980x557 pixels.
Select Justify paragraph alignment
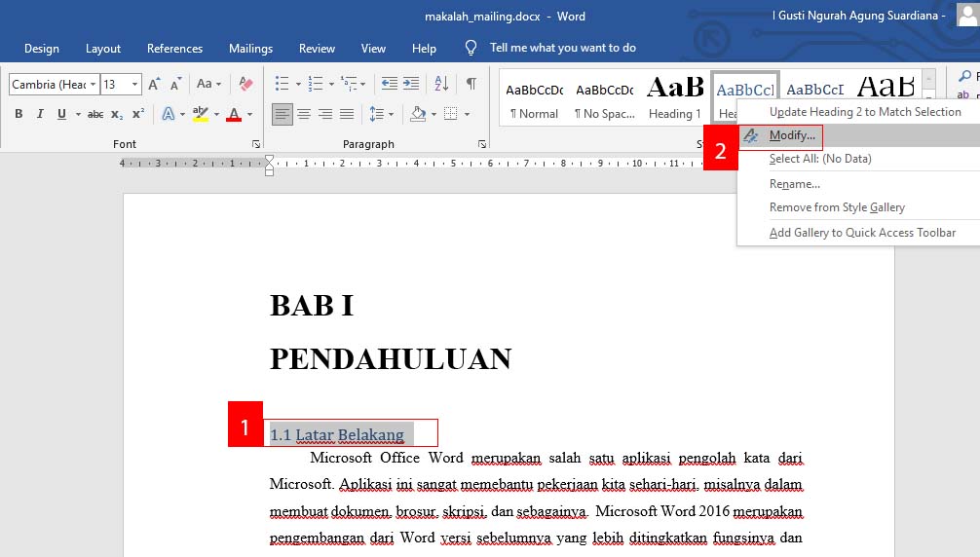point(346,114)
